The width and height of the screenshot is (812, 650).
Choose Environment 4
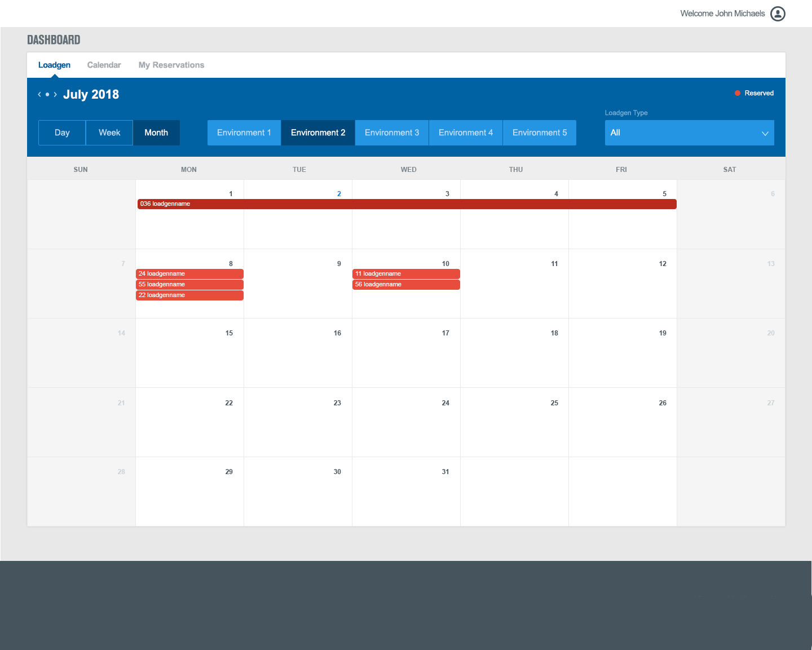[x=466, y=132]
